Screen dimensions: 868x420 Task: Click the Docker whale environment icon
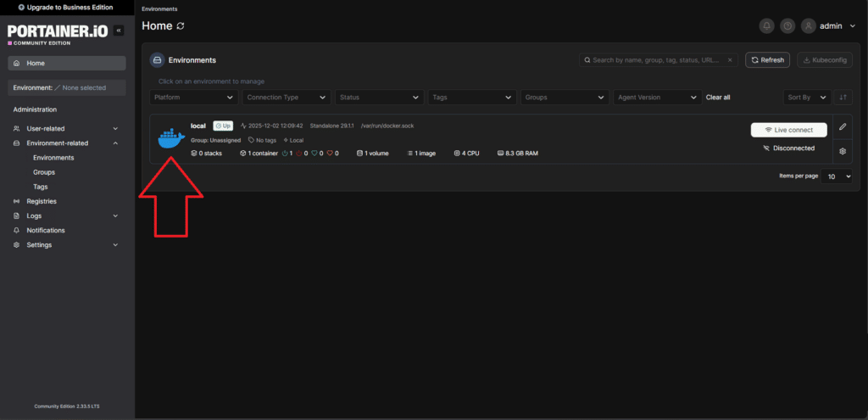(x=170, y=139)
